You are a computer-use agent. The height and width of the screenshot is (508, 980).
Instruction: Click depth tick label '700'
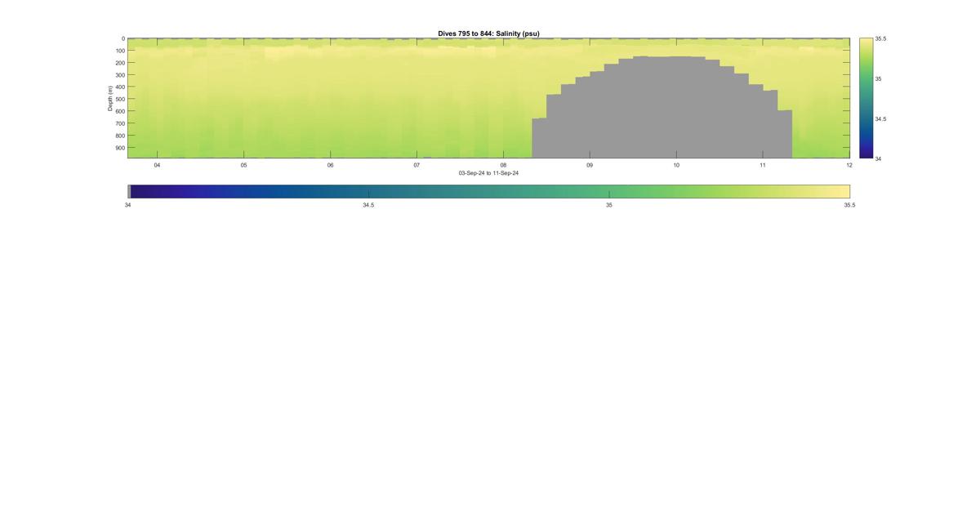(120, 123)
